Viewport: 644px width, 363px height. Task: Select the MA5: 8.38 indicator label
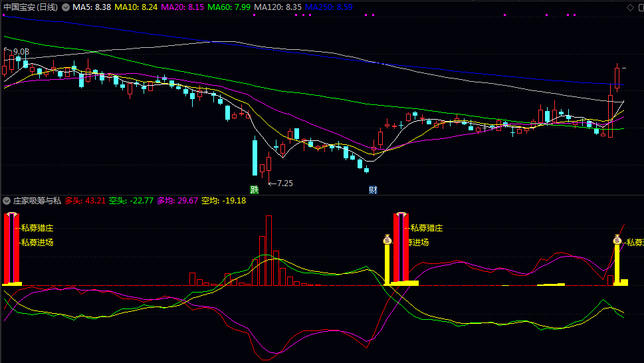[x=91, y=7]
